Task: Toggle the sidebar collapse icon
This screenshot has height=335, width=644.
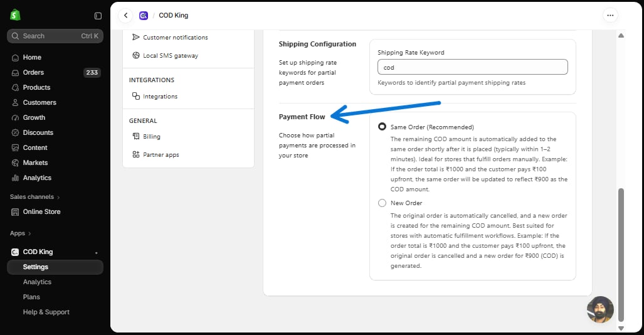Action: click(x=98, y=16)
